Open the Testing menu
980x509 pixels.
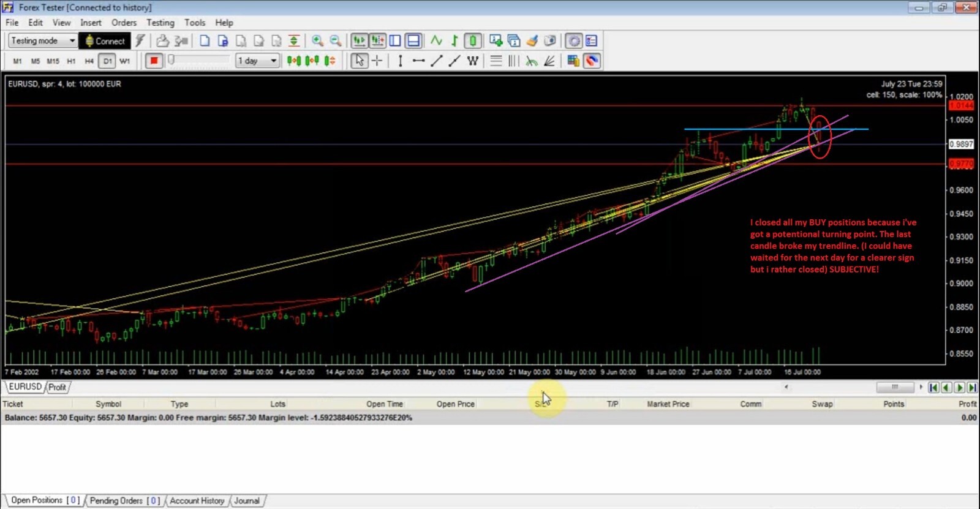160,23
